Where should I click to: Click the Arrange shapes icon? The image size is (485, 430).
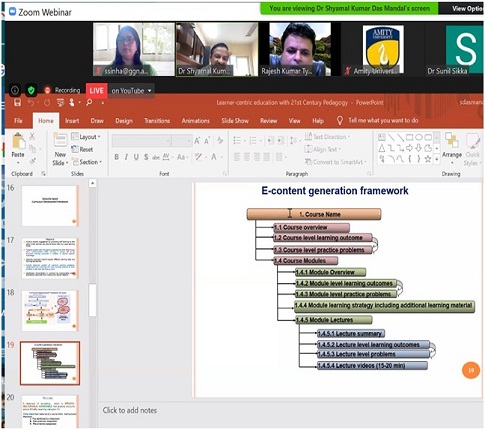coord(452,140)
